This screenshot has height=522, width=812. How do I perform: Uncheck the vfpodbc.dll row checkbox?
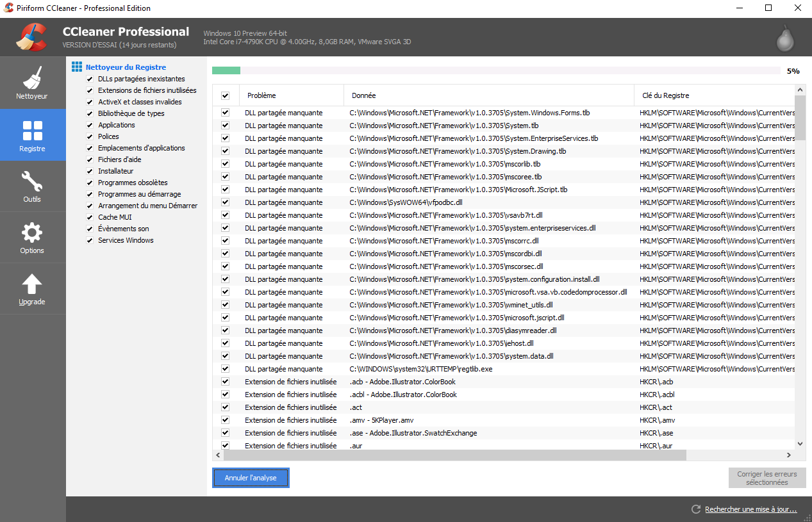(x=225, y=202)
